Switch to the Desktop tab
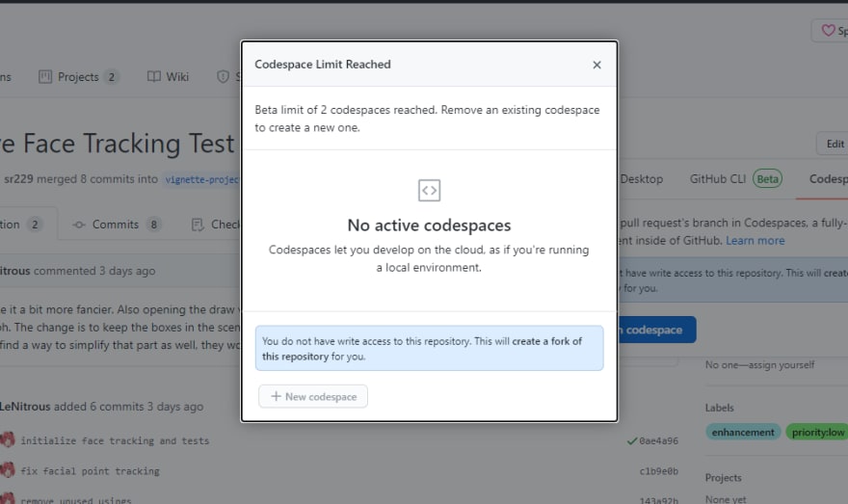Viewport: 848px width, 504px height. pyautogui.click(x=642, y=179)
